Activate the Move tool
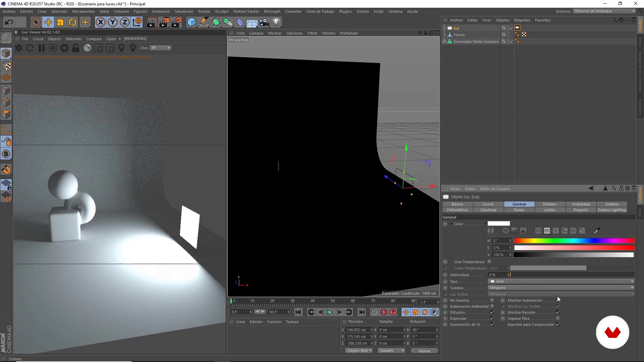The width and height of the screenshot is (644, 362). click(48, 22)
